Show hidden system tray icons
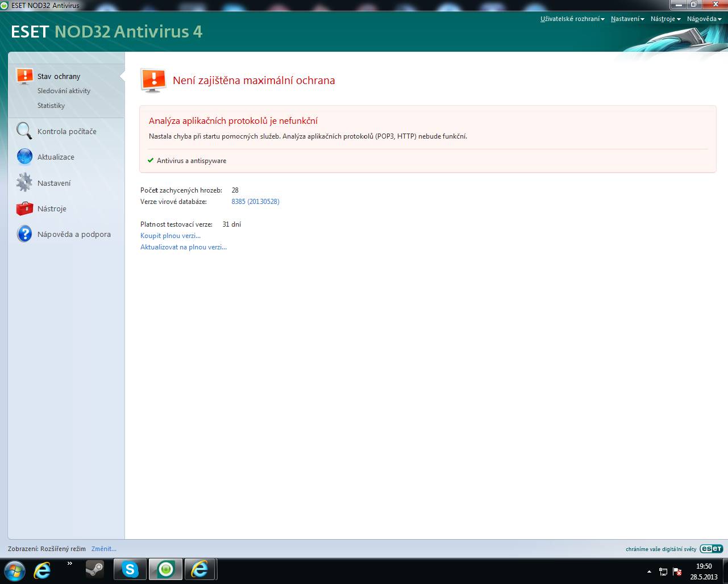The image size is (728, 584). click(650, 572)
